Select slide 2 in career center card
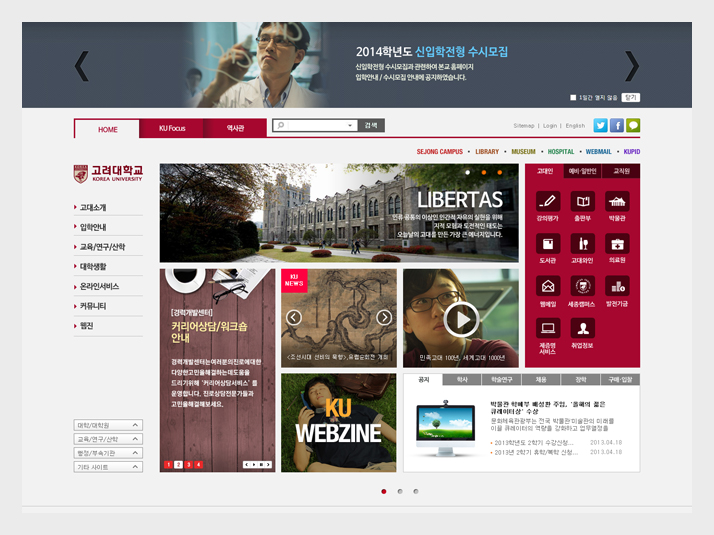 (x=178, y=464)
